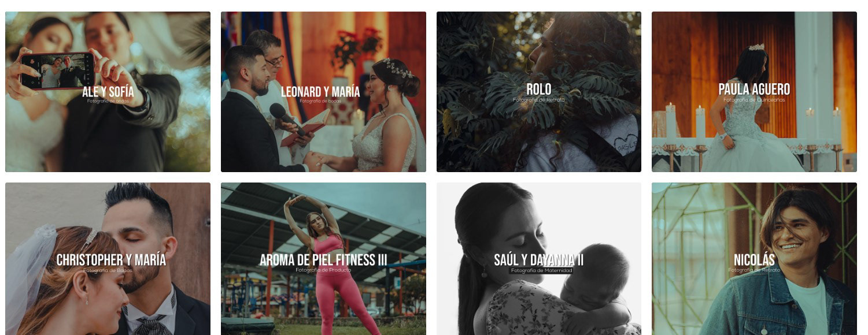Select the "Paula Aguero" title link
The image size is (868, 335).
click(754, 90)
